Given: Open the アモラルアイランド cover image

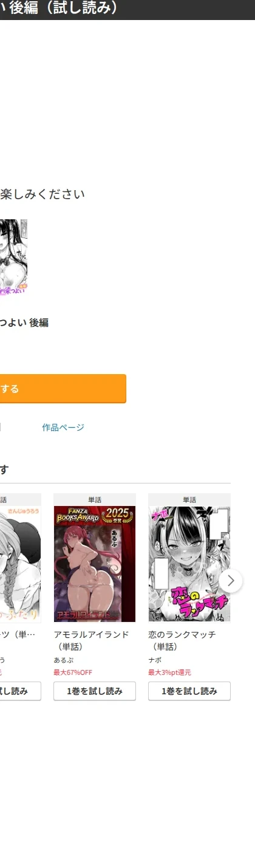Looking at the screenshot, I should coord(95,564).
